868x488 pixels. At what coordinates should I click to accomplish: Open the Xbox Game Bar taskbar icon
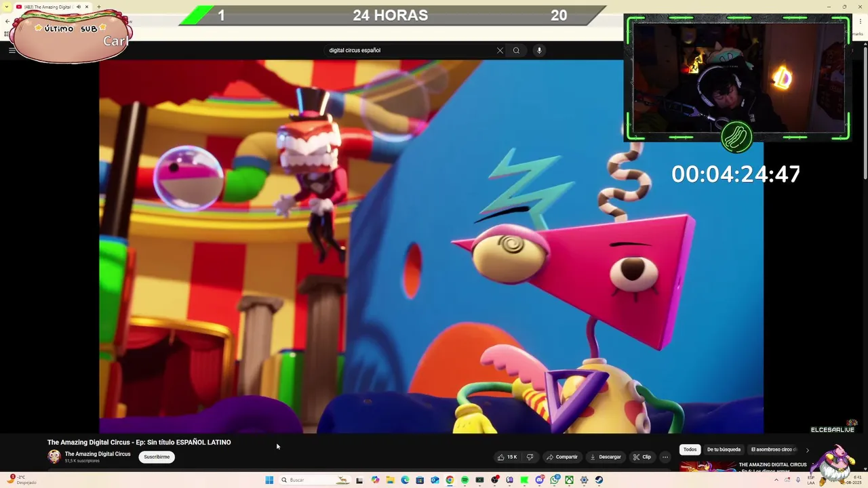tap(479, 480)
